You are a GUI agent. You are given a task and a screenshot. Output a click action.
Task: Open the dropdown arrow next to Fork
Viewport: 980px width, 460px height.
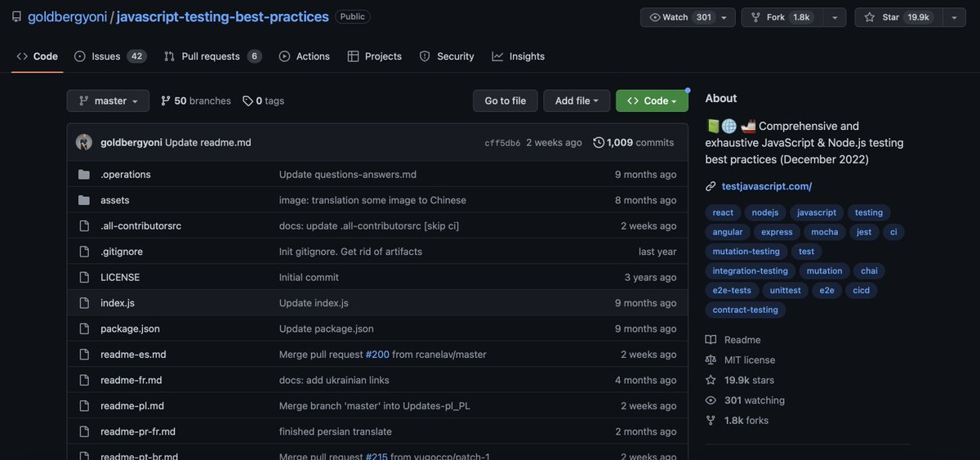point(834,17)
